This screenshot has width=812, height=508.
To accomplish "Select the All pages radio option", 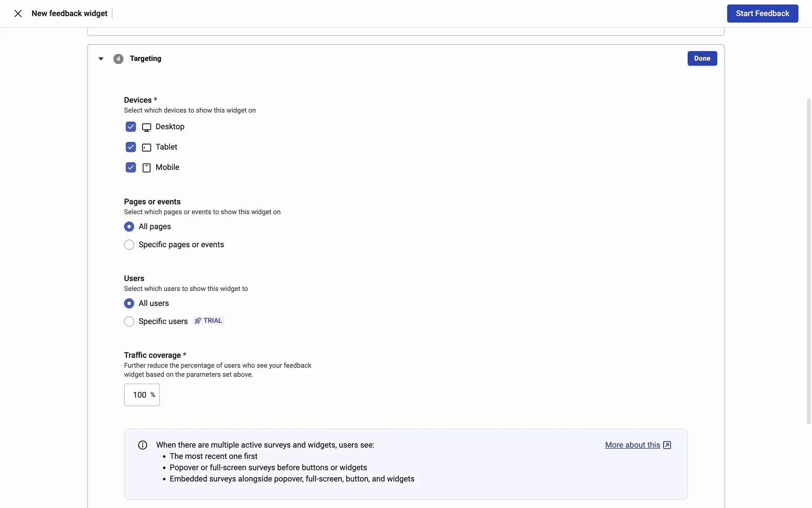I will tap(129, 227).
